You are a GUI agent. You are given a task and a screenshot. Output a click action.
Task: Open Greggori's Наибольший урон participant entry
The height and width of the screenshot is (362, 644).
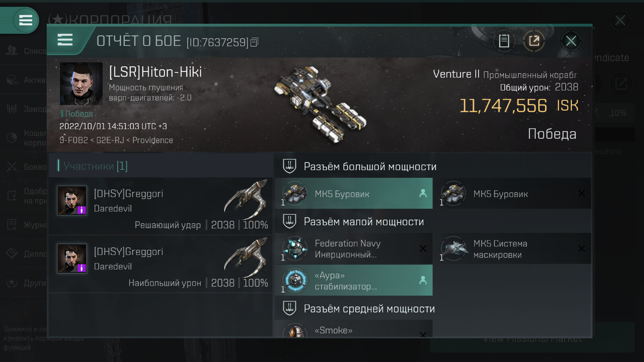pyautogui.click(x=161, y=264)
